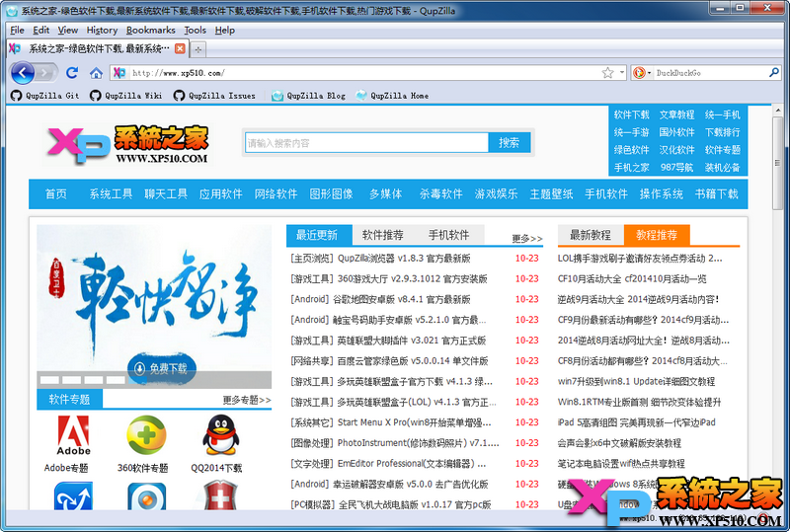This screenshot has width=790, height=532.
Task: Open QupZilla Wiki bookmark
Action: tap(126, 95)
